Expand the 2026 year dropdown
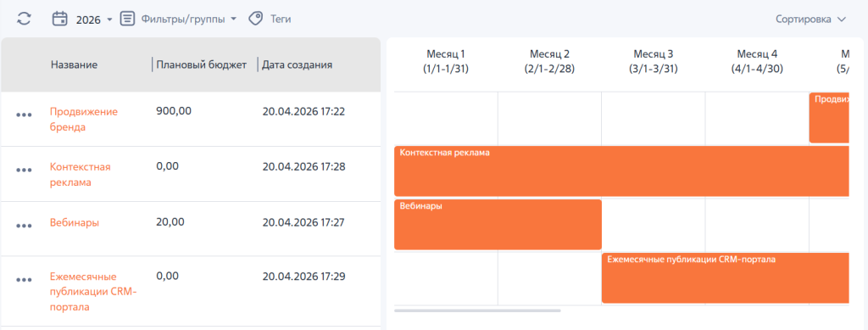The height and width of the screenshot is (330, 868). click(x=94, y=20)
